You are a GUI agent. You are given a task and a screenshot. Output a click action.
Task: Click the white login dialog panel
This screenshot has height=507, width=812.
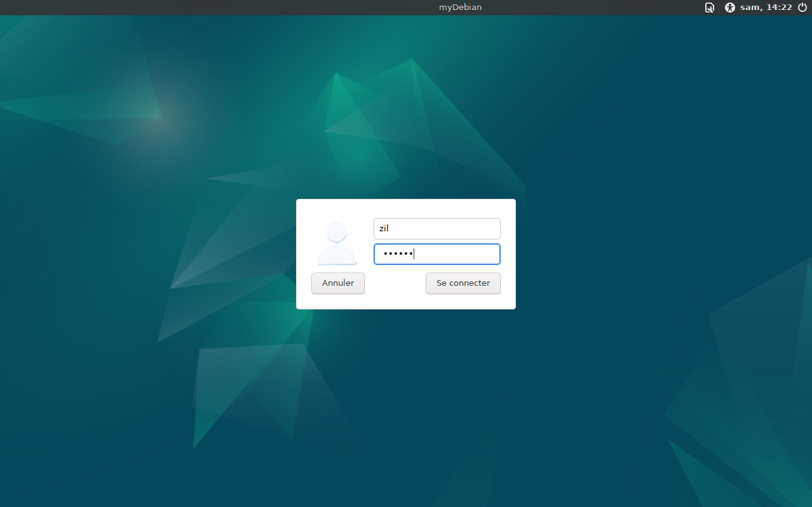tap(406, 299)
